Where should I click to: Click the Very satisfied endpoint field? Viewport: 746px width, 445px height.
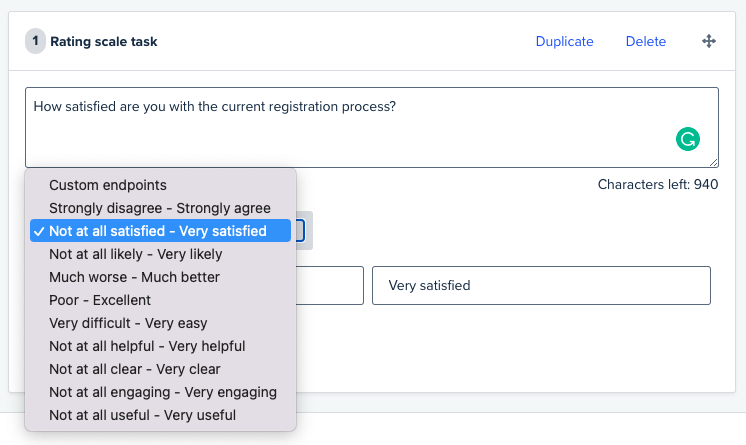(541, 286)
